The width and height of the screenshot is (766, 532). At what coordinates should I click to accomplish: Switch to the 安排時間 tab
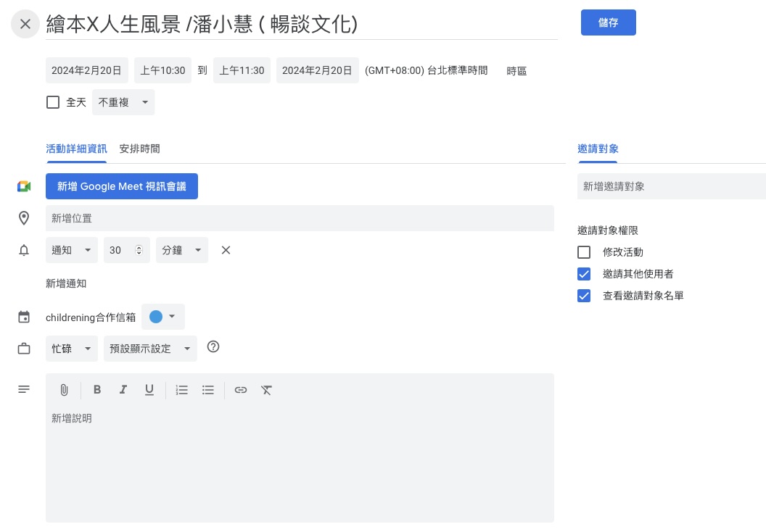click(139, 149)
